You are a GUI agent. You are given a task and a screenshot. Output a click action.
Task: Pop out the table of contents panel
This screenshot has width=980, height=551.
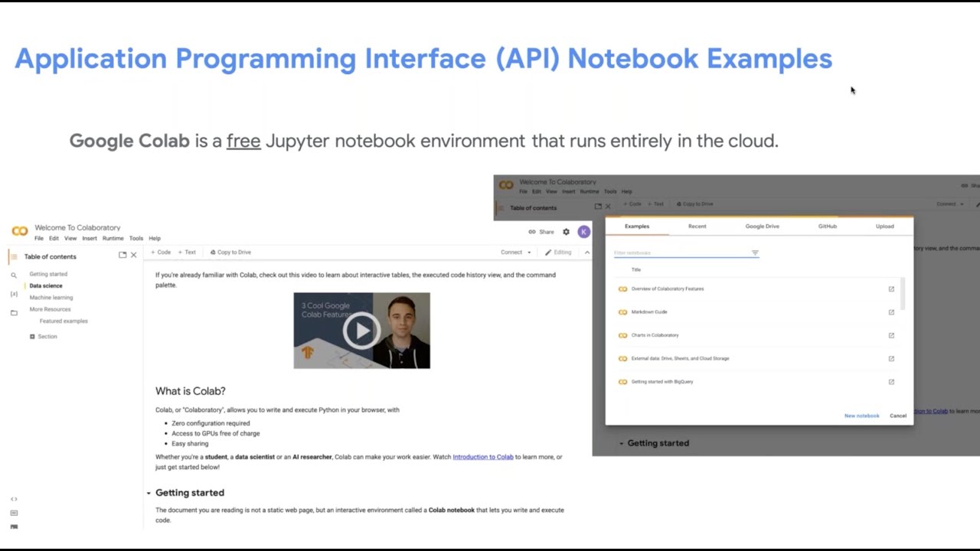pyautogui.click(x=122, y=255)
